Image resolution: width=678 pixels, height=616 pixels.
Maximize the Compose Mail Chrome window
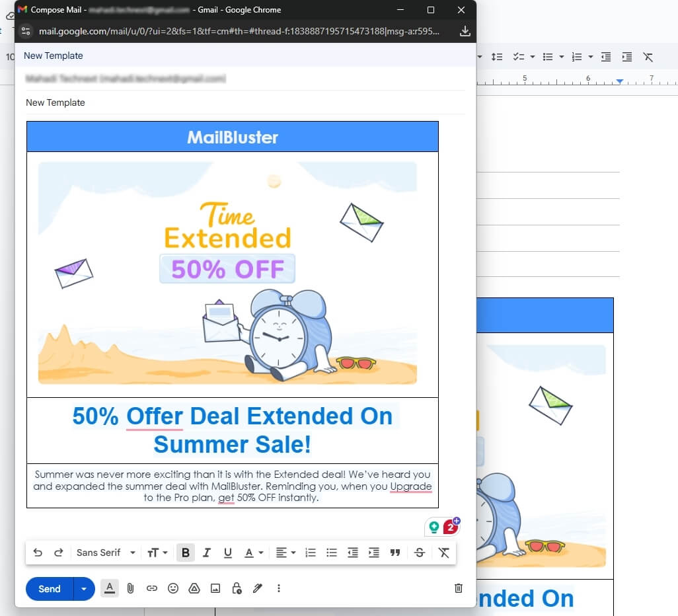[431, 9]
